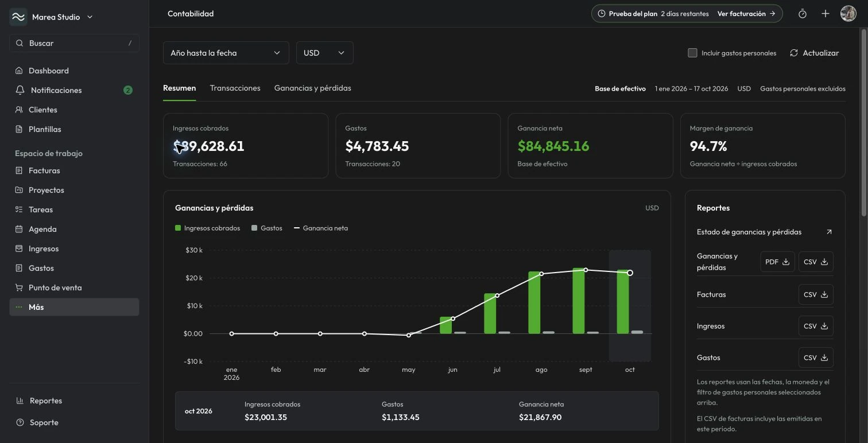Toggle Ganancia neta line legend
The width and height of the screenshot is (868, 443).
321,228
